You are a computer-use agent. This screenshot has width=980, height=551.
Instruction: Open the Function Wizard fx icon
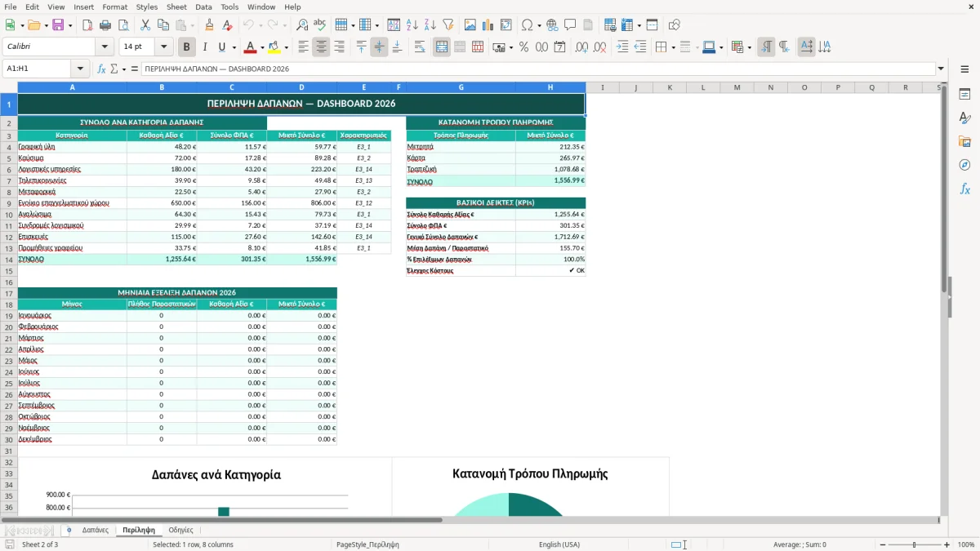[x=101, y=69]
